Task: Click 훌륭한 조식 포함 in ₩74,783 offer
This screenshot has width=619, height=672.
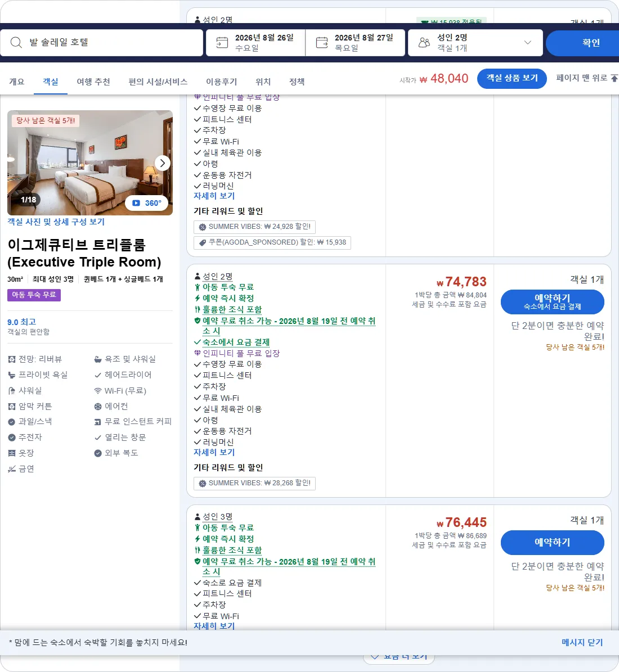Action: tap(232, 309)
